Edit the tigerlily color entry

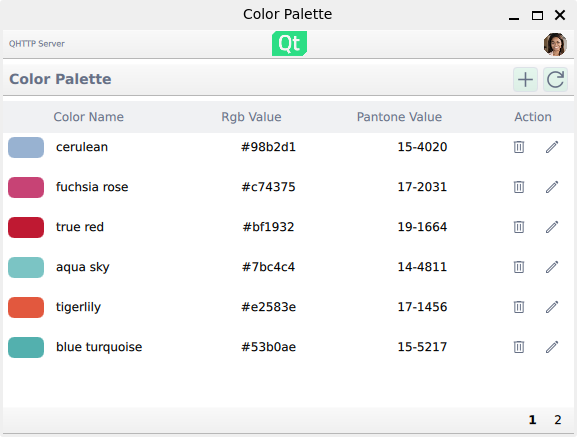tap(552, 307)
